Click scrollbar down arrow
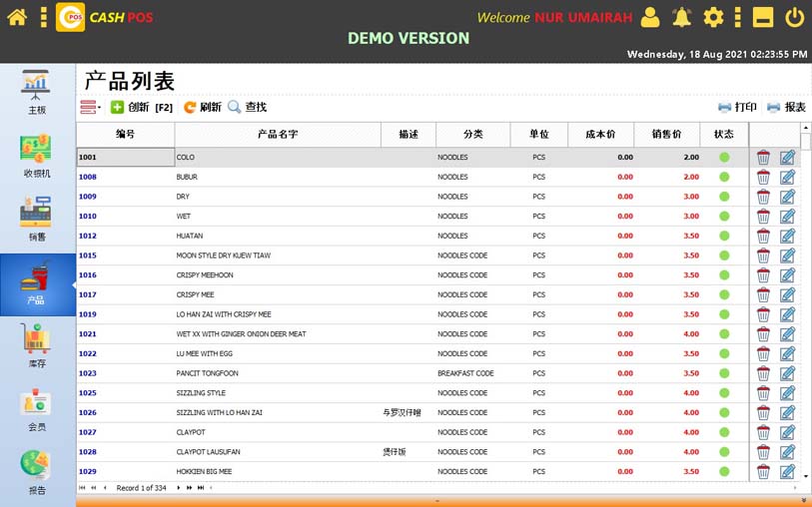This screenshot has width=812, height=507. coord(806,476)
